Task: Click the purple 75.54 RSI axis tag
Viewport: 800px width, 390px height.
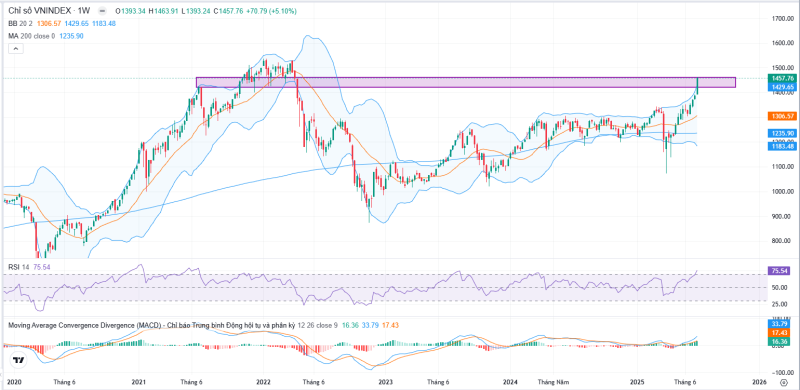Action: 779,271
